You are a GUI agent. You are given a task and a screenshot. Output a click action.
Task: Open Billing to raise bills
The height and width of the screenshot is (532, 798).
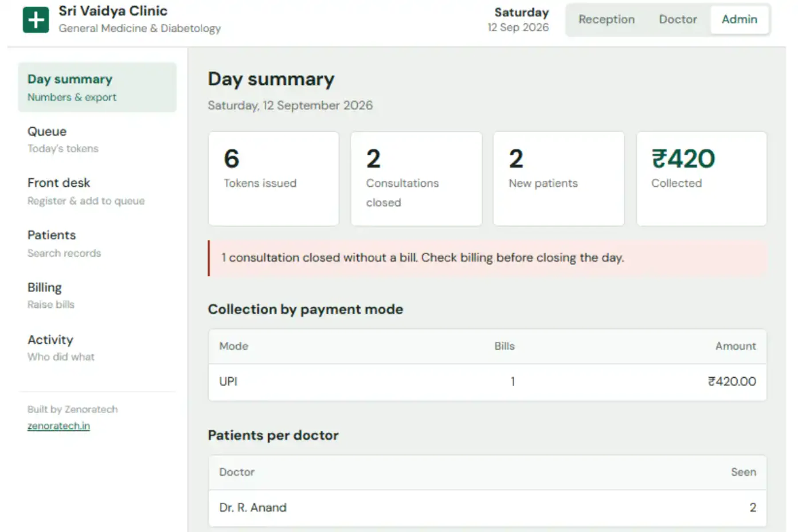97,296
